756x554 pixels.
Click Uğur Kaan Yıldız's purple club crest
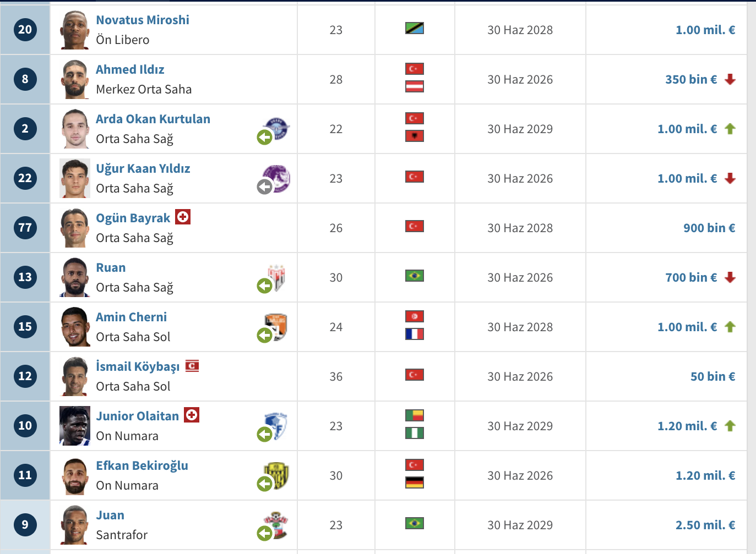point(278,178)
